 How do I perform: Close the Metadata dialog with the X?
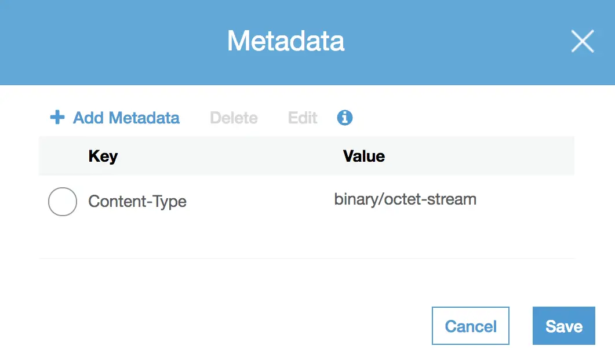583,41
